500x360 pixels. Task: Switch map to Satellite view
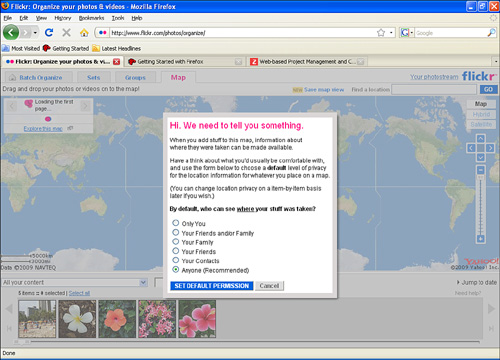(x=481, y=124)
